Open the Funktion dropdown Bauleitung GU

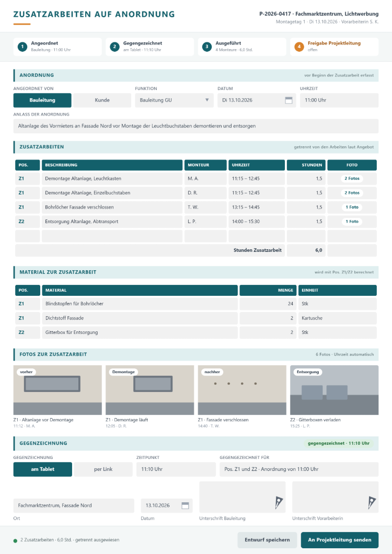174,100
